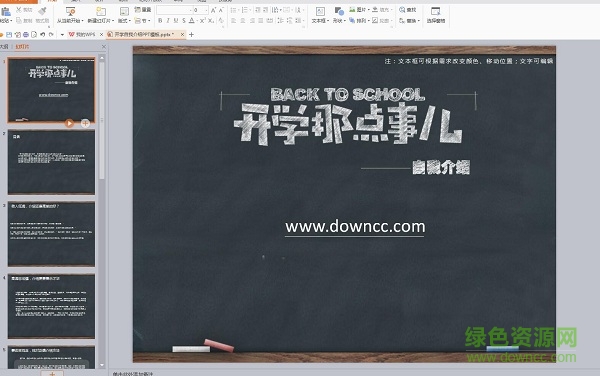Apply Subscript formatting
This screenshot has height=376, width=600.
coord(211,21)
